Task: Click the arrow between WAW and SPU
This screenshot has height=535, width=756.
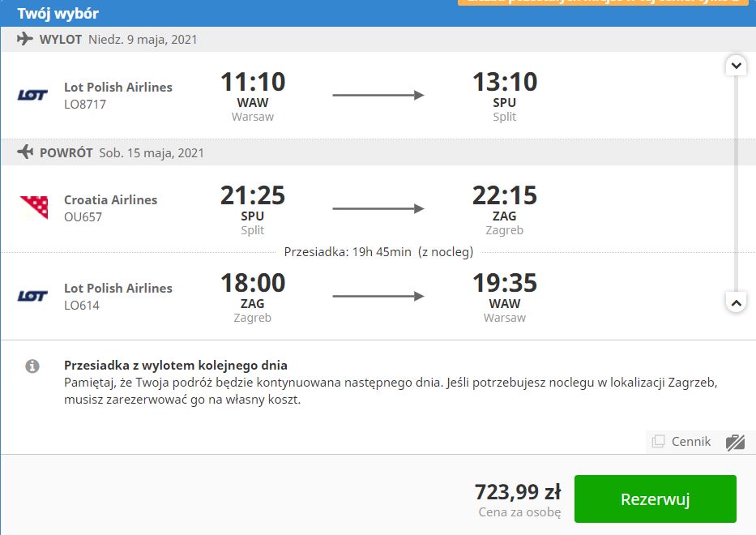Action: tap(378, 95)
